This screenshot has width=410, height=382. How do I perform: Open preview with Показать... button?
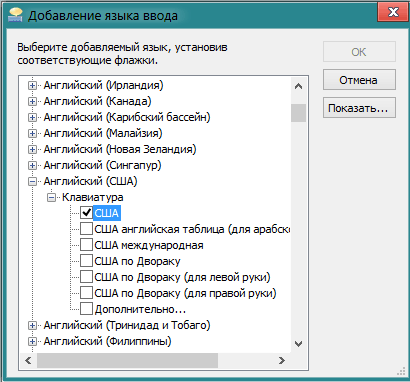point(359,108)
